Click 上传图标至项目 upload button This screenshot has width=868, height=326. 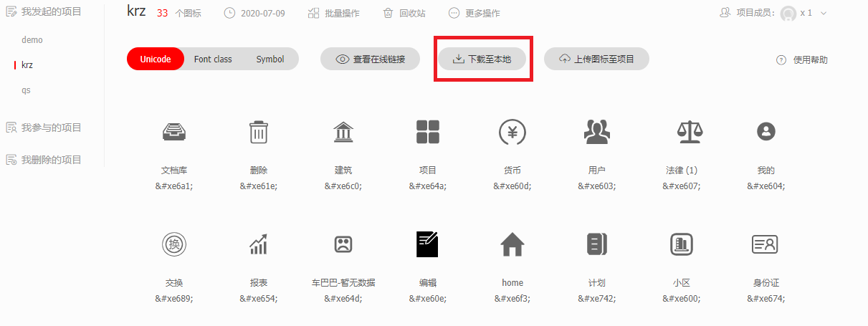click(596, 59)
